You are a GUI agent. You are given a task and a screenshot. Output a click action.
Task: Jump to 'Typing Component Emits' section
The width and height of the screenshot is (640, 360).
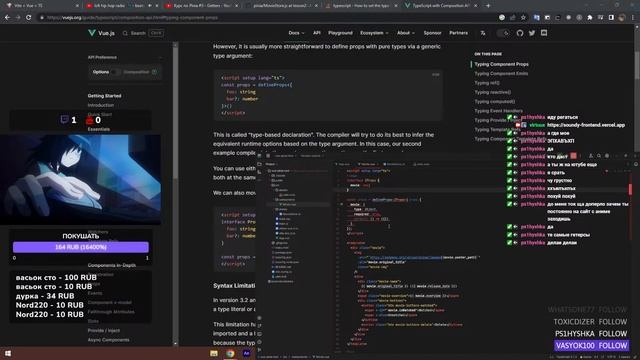click(501, 73)
